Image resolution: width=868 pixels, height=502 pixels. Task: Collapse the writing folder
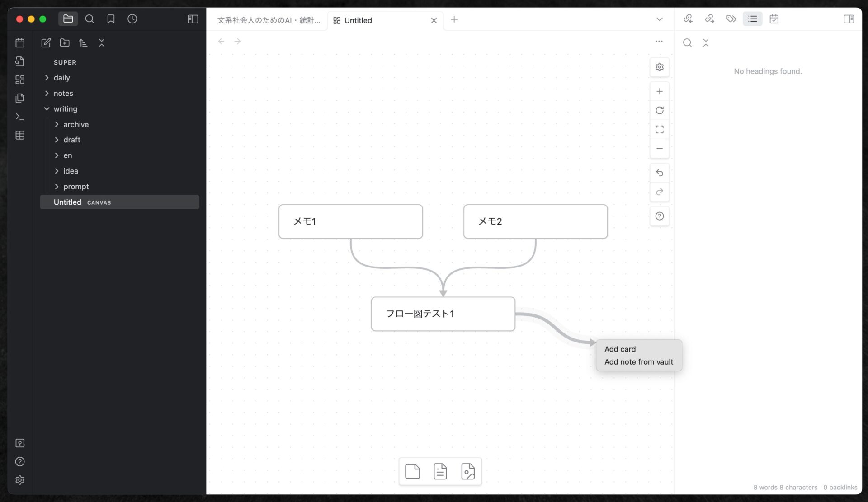click(x=65, y=109)
